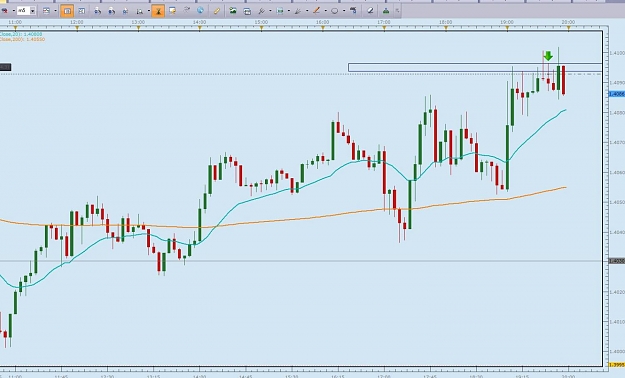The image size is (625, 378).
Task: Click the yellow bottom price label on axis
Action: click(617, 364)
